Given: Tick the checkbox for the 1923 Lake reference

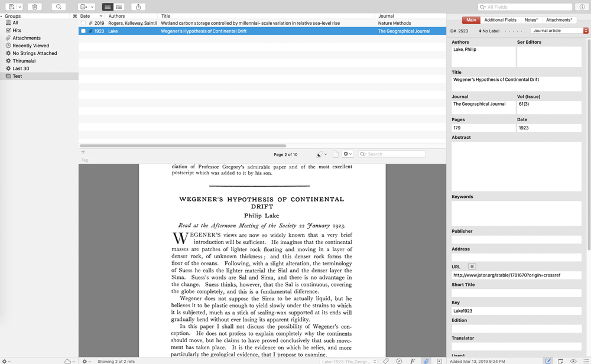Looking at the screenshot, I should 83,31.
